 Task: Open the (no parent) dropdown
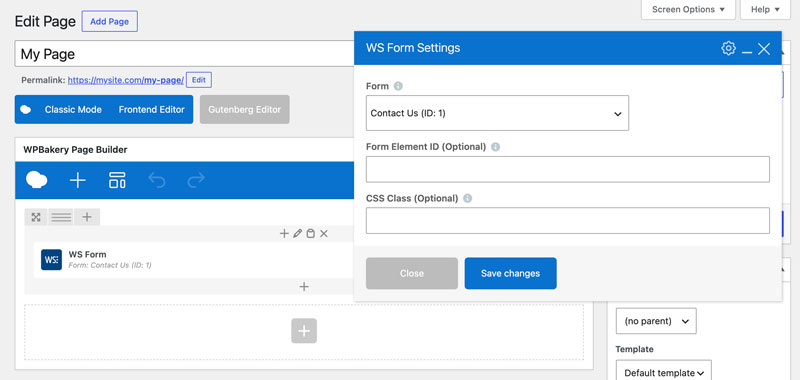656,321
